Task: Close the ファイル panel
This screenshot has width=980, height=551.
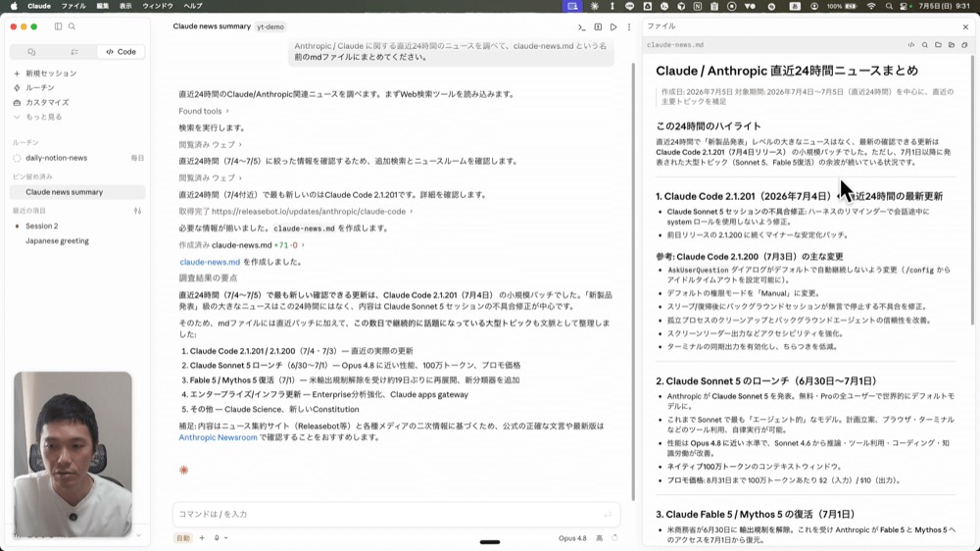Action: click(965, 26)
